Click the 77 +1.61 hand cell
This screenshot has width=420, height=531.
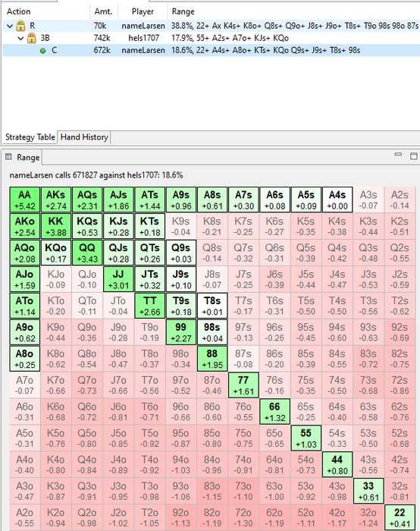click(243, 385)
